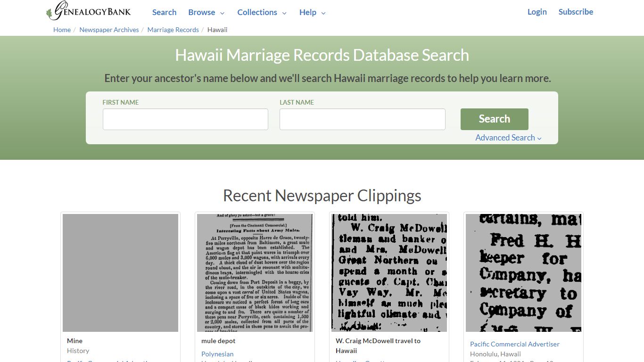Click the 'Mine' clipping title
The image size is (644, 362).
coord(74,341)
